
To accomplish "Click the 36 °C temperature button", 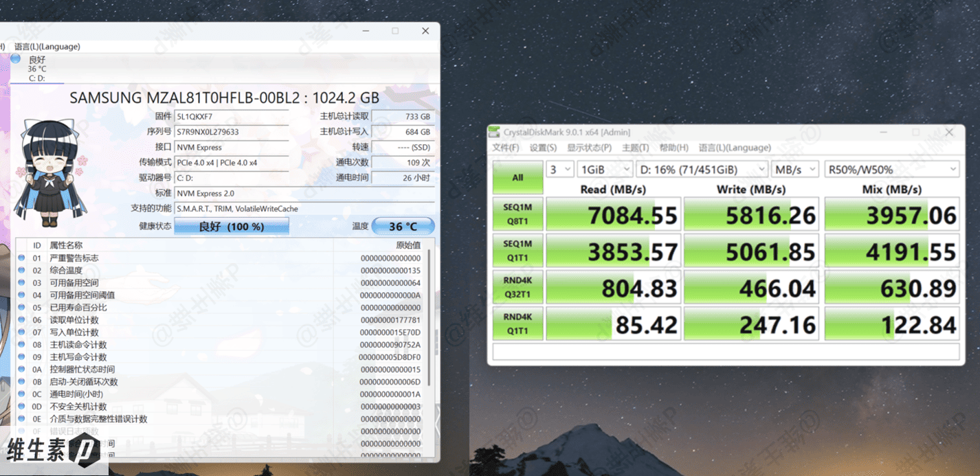I will pyautogui.click(x=403, y=226).
